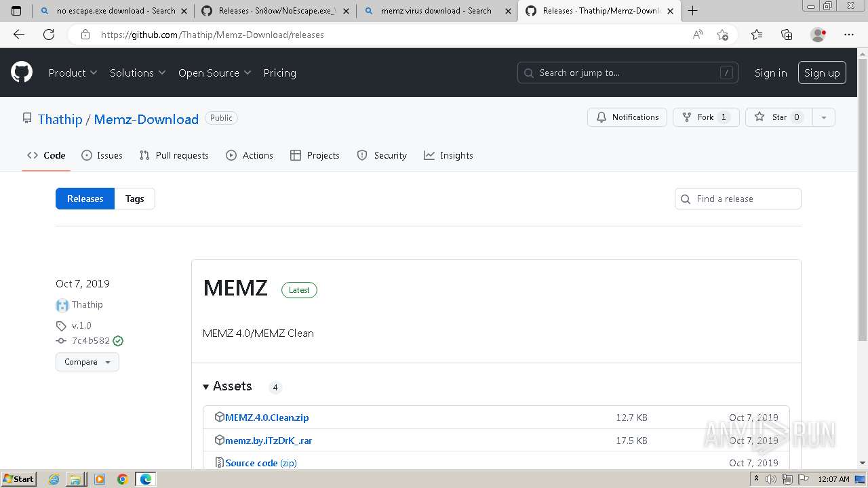View site info via the address bar lock icon
Viewport: 868px width, 488px height.
click(85, 35)
